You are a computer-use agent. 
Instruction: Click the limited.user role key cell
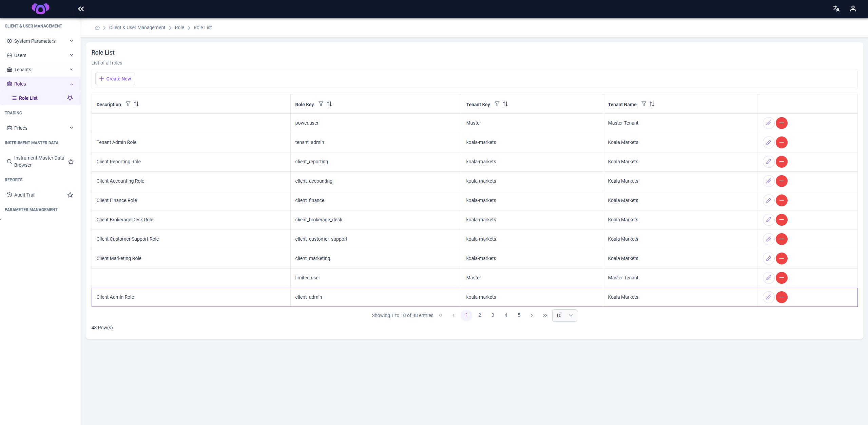[375, 278]
